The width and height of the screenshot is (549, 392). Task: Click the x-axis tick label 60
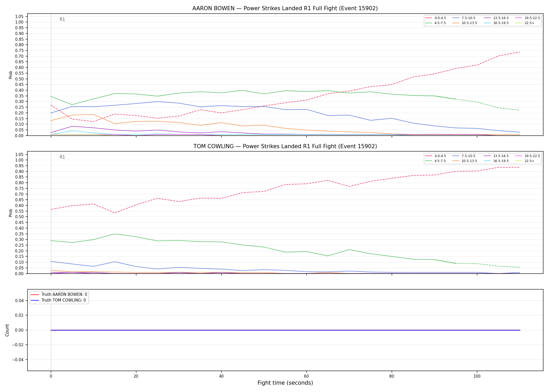(306, 376)
